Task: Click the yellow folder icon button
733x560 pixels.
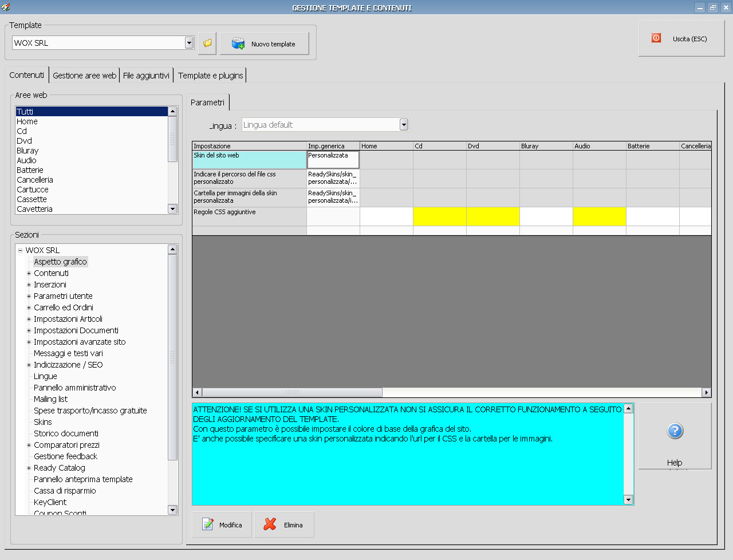Action: click(x=207, y=43)
